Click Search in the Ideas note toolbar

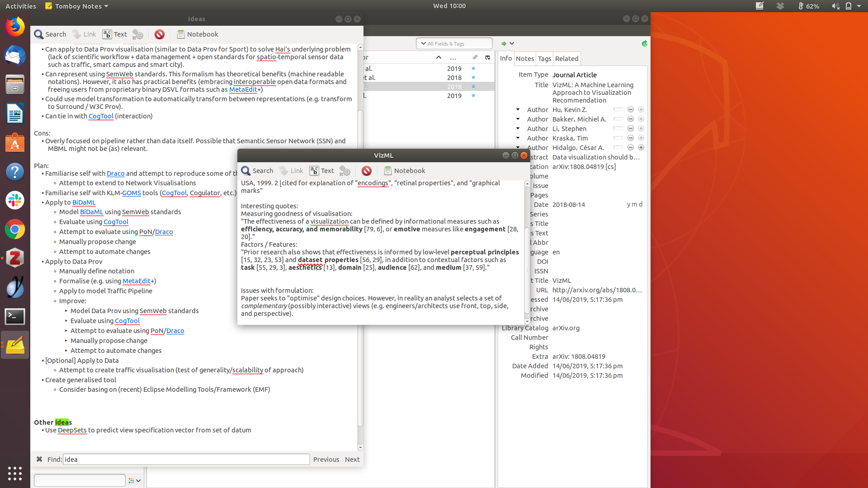click(50, 34)
